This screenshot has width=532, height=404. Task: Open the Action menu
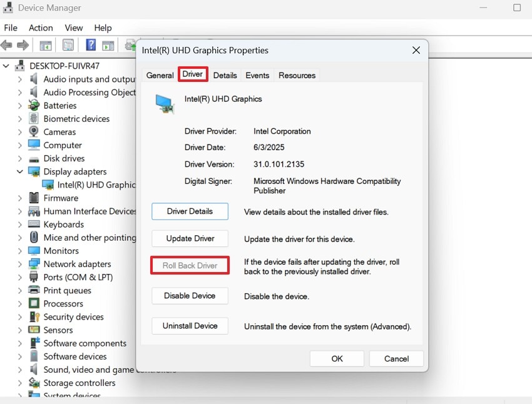[41, 28]
